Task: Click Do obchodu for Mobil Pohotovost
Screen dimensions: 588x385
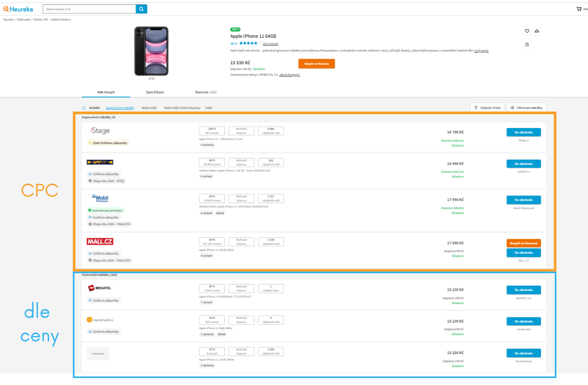Action: (x=524, y=200)
